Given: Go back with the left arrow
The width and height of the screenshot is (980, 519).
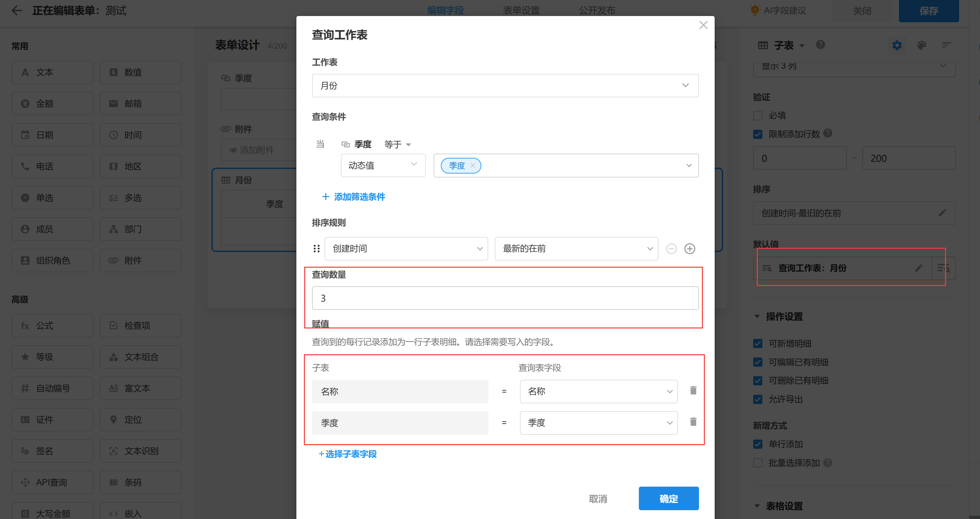Looking at the screenshot, I should (16, 10).
